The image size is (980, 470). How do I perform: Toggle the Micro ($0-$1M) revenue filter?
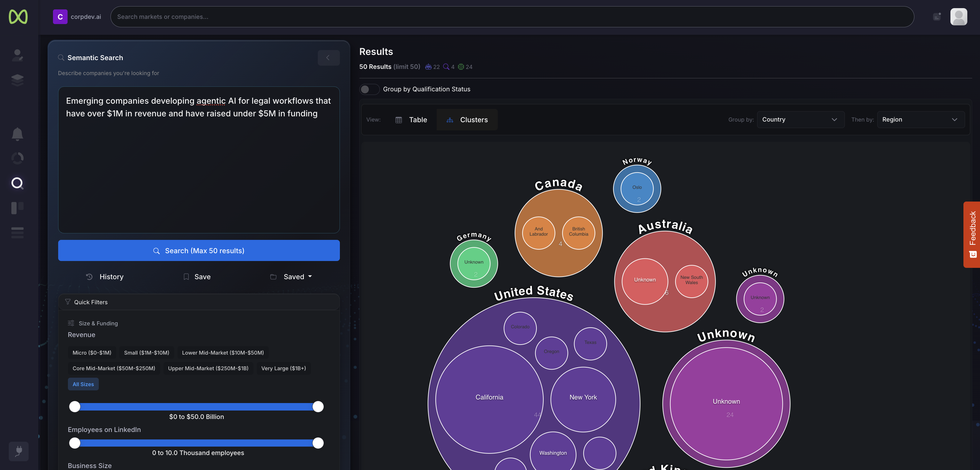tap(92, 352)
